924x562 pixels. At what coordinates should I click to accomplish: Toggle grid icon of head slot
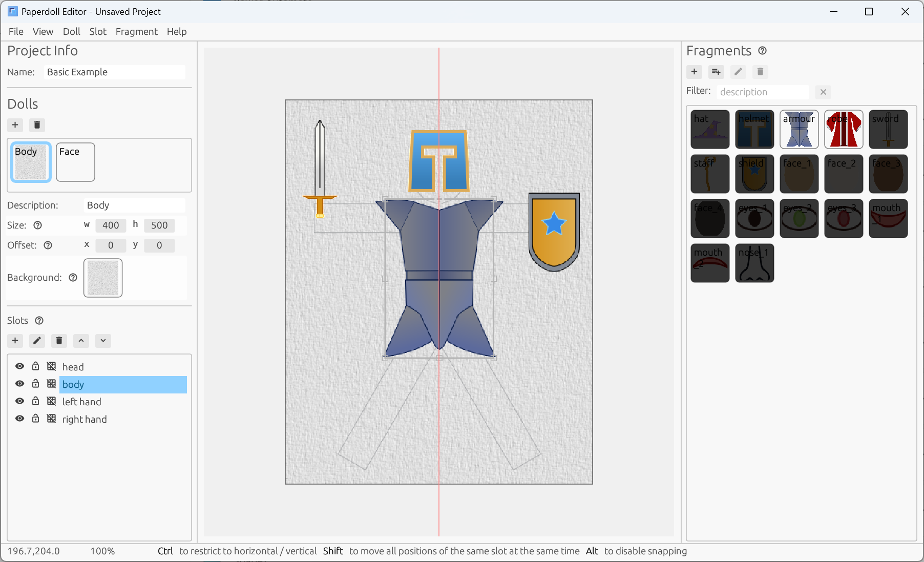click(x=52, y=366)
